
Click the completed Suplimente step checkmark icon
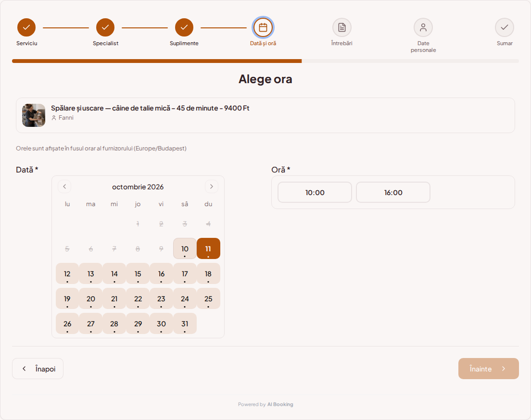(x=184, y=27)
